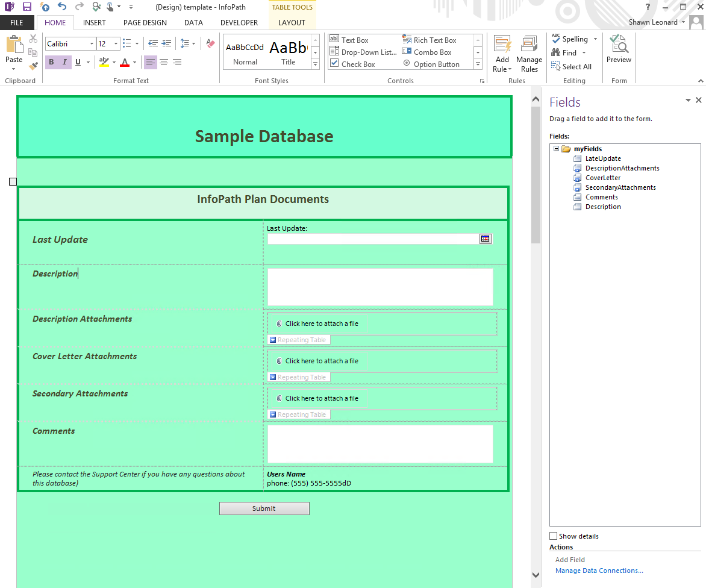Collapse the ribbon
Screen dimensions: 706x588
click(x=701, y=81)
